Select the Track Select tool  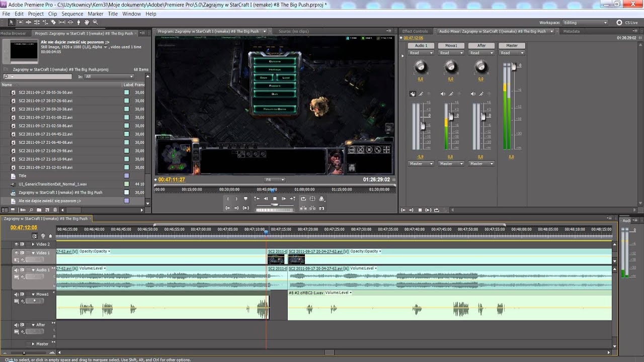tap(20, 22)
